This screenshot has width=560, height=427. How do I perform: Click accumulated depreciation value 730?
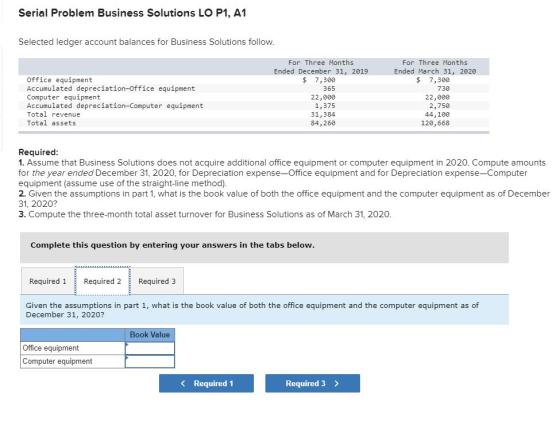tap(443, 89)
